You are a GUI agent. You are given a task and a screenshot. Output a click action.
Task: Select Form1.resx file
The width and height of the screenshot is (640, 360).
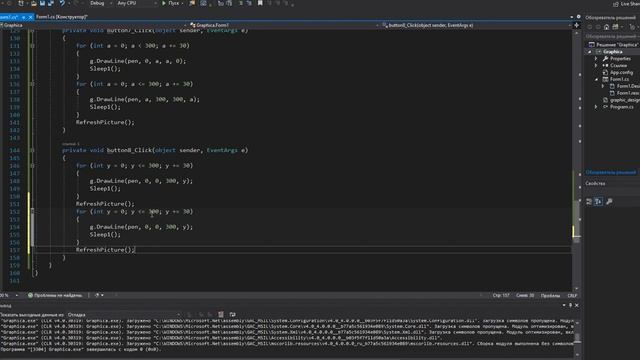pyautogui.click(x=624, y=93)
